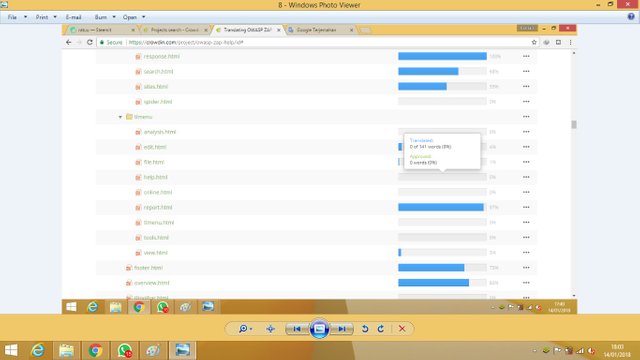Click the search.html progress bar
The width and height of the screenshot is (640, 360).
point(442,71)
